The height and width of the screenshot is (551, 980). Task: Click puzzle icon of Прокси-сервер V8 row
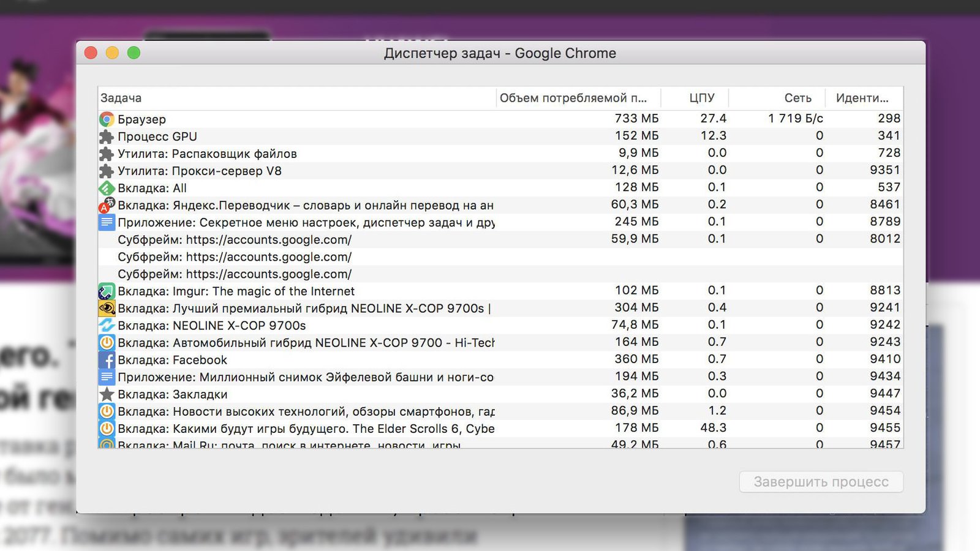pos(107,170)
